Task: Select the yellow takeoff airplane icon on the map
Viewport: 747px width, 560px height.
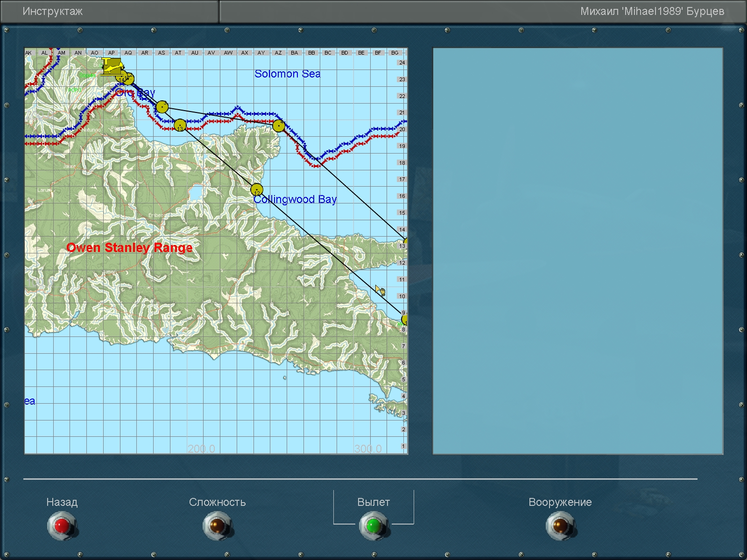Action: pyautogui.click(x=112, y=67)
